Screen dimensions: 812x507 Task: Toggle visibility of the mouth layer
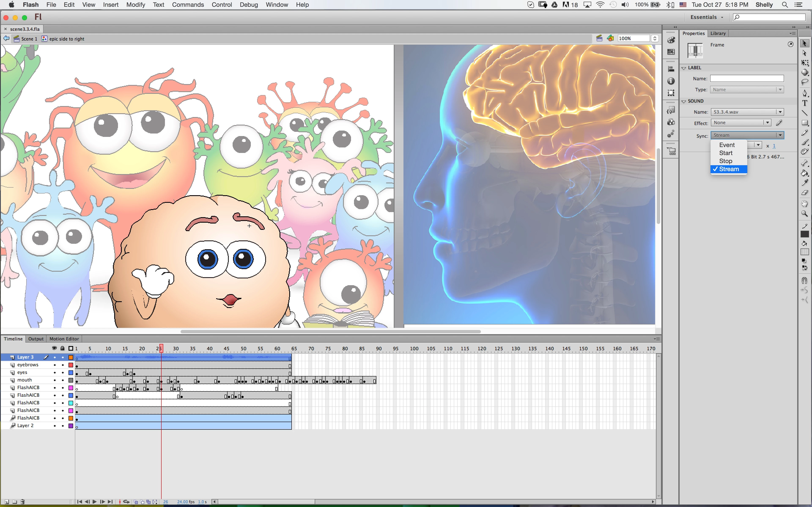[54, 380]
